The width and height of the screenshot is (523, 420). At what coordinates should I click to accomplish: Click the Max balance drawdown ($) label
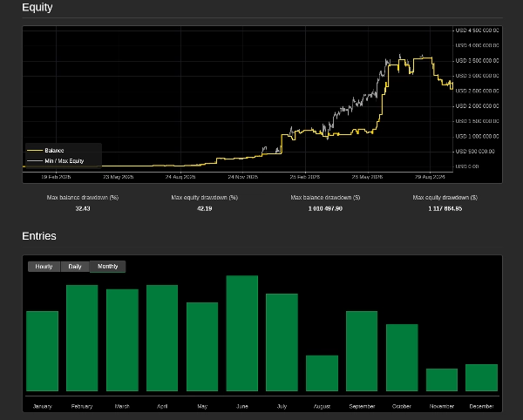coord(325,197)
